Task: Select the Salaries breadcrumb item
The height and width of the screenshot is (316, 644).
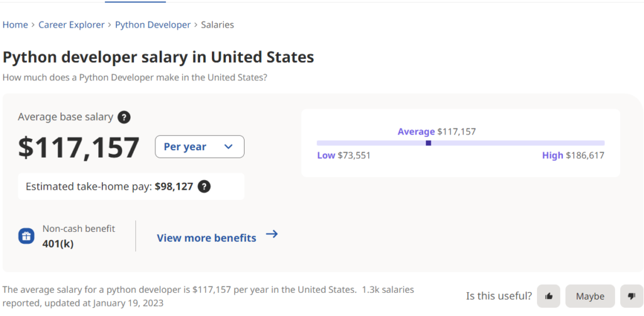Action: [x=218, y=25]
